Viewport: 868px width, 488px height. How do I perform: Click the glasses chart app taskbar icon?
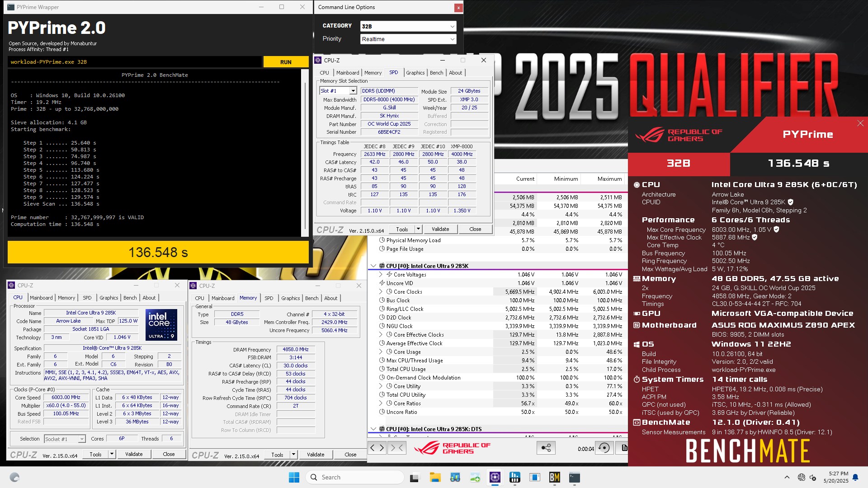click(x=455, y=477)
